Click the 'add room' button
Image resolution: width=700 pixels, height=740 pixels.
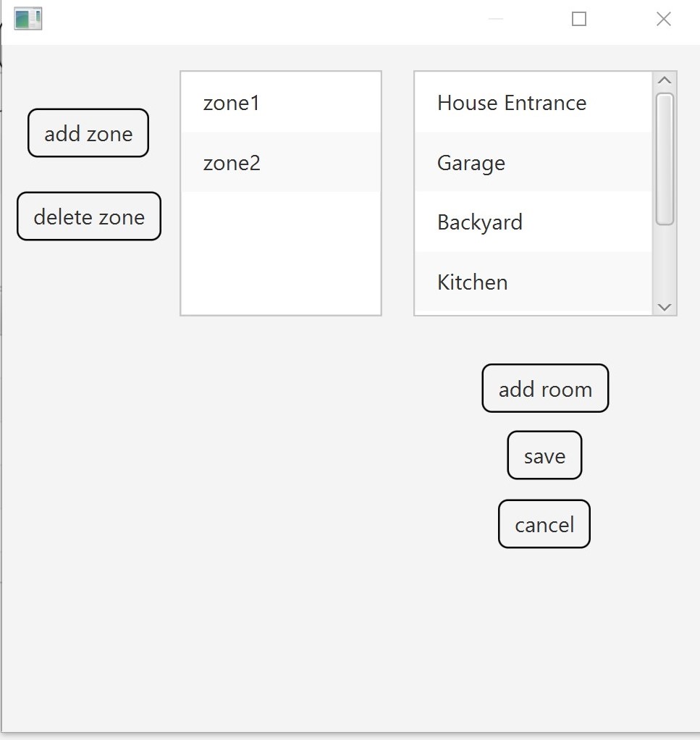point(544,389)
